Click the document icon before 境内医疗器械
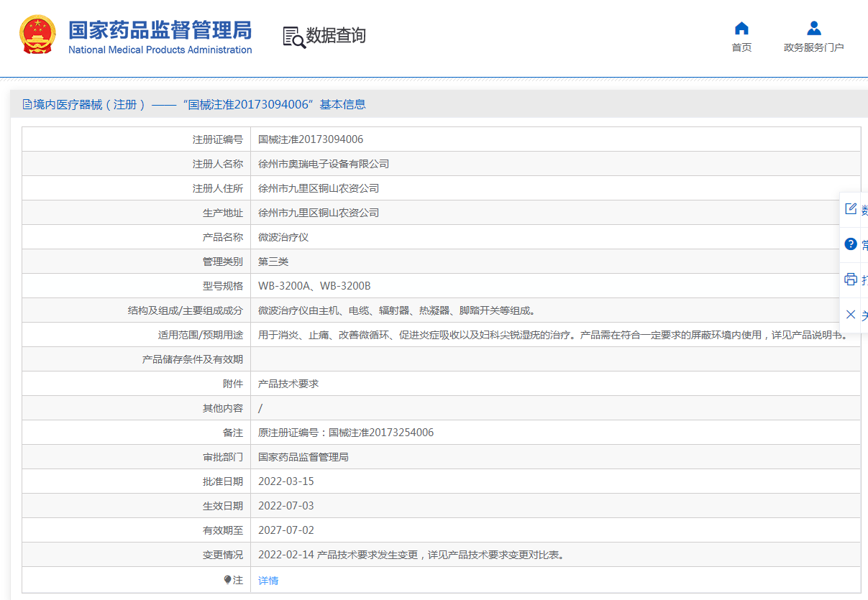This screenshot has height=600, width=868. pos(27,104)
